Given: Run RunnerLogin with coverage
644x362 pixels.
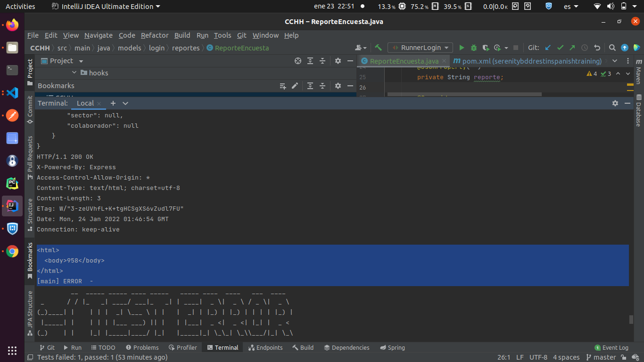Looking at the screenshot, I should click(x=486, y=48).
